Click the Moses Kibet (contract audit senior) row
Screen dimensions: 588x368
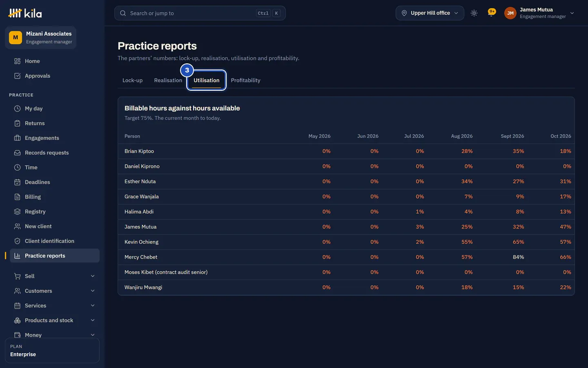pyautogui.click(x=346, y=272)
